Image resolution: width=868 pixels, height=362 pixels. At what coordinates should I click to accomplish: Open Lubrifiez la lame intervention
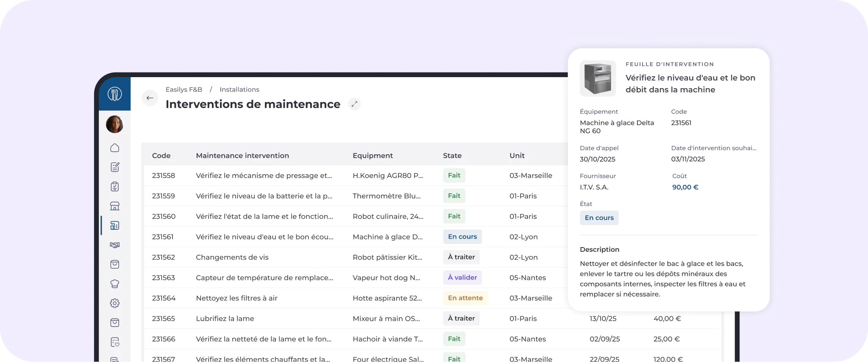point(225,318)
